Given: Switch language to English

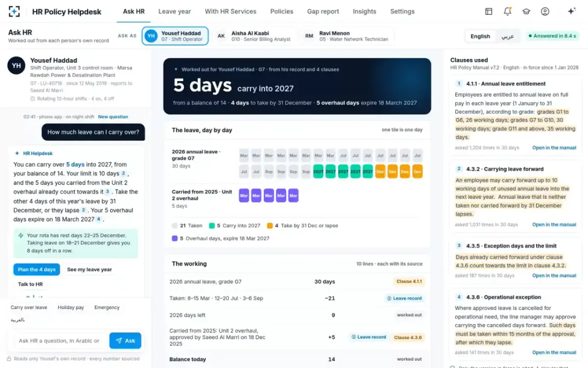Looking at the screenshot, I should tap(480, 36).
